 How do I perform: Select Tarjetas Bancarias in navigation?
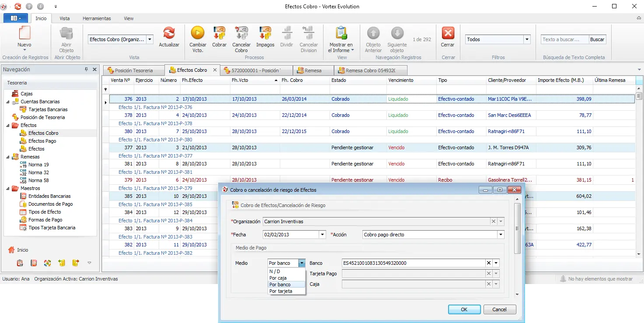[x=48, y=109]
